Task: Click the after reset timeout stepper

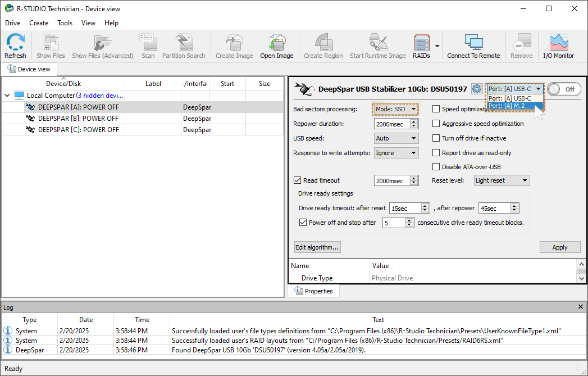Action: (x=425, y=208)
